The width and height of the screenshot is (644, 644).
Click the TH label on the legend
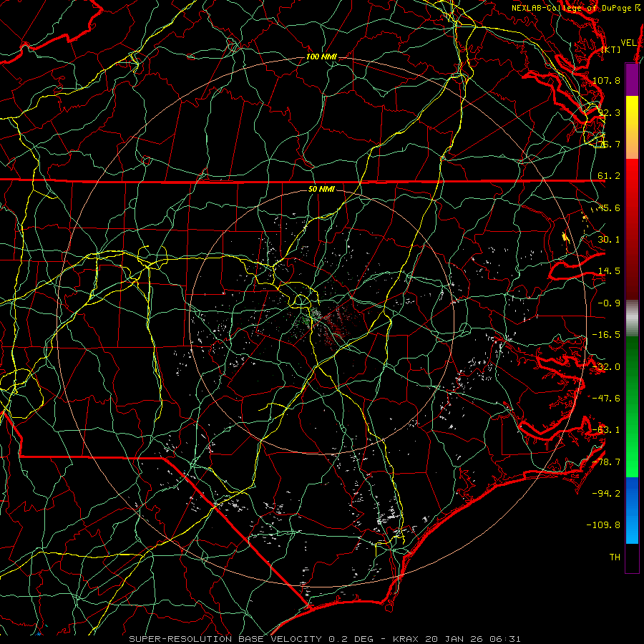615,557
